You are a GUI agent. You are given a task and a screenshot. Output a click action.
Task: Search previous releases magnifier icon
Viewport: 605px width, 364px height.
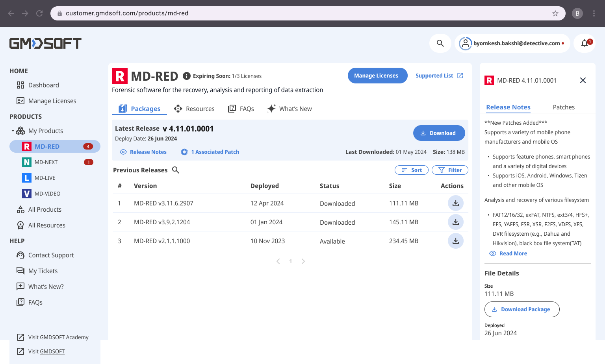[176, 170]
